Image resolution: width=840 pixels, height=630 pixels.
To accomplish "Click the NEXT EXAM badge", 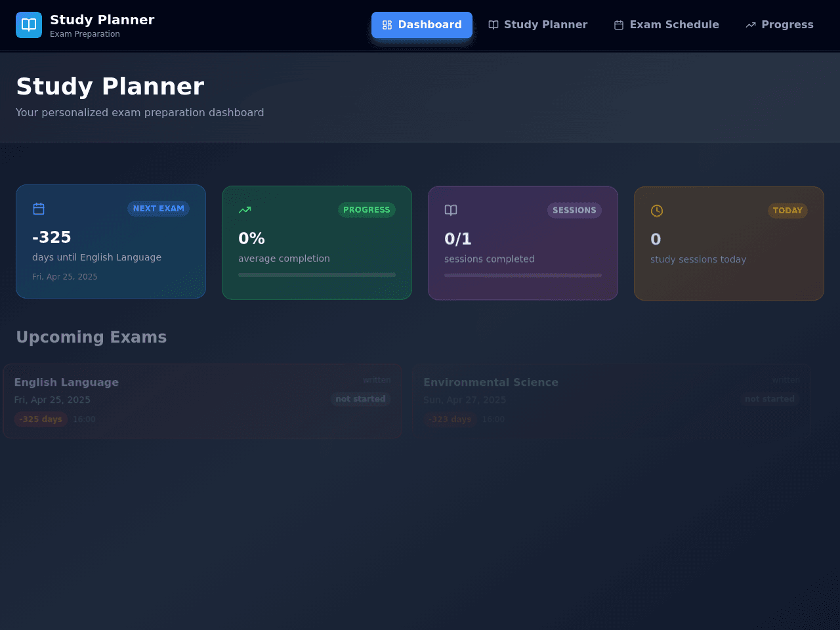I will click(159, 209).
